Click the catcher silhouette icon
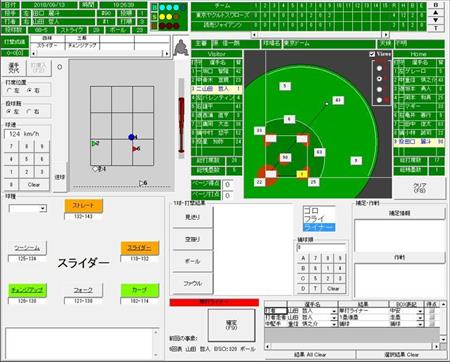This screenshot has height=362, width=450. click(181, 48)
